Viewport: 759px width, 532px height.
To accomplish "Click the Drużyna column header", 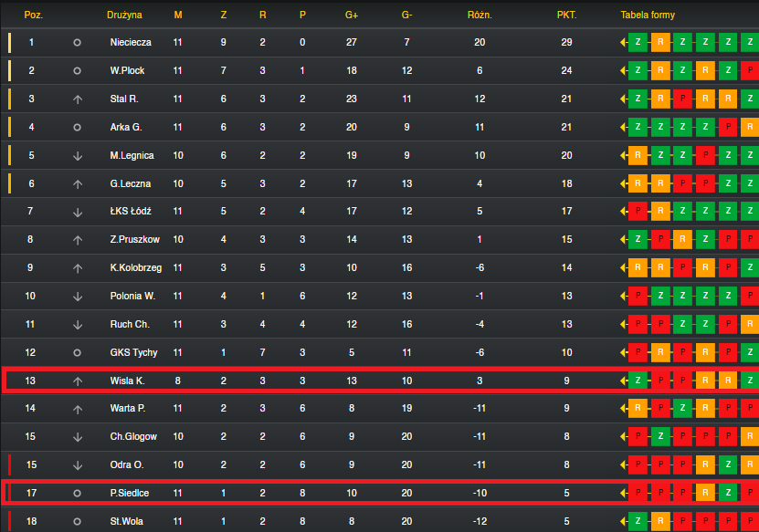I will pos(124,15).
